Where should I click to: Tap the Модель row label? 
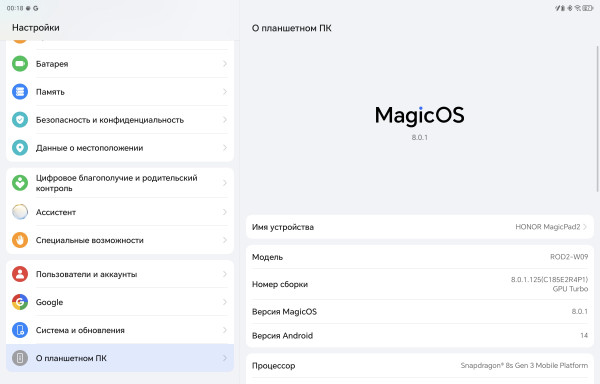coord(267,257)
